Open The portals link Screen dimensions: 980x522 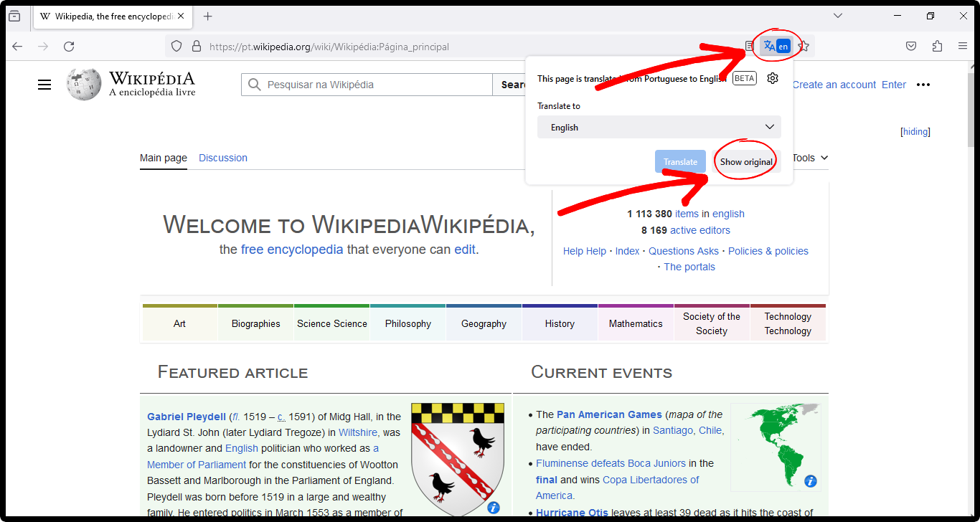pyautogui.click(x=689, y=267)
